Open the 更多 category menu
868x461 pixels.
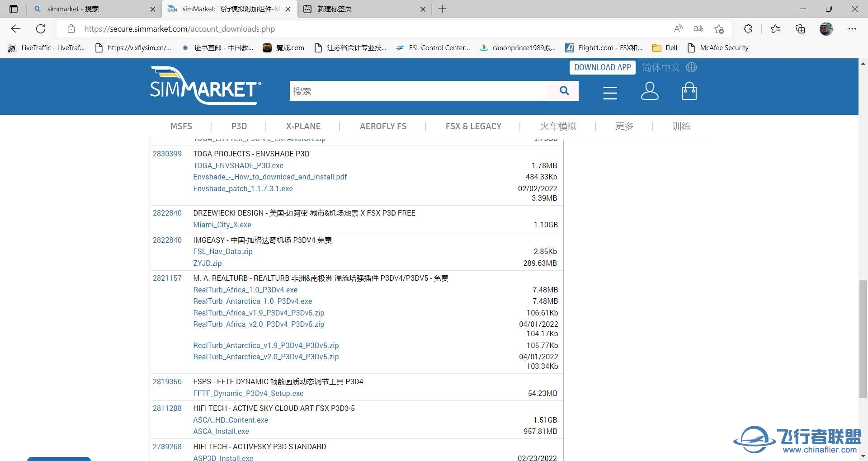coord(624,126)
